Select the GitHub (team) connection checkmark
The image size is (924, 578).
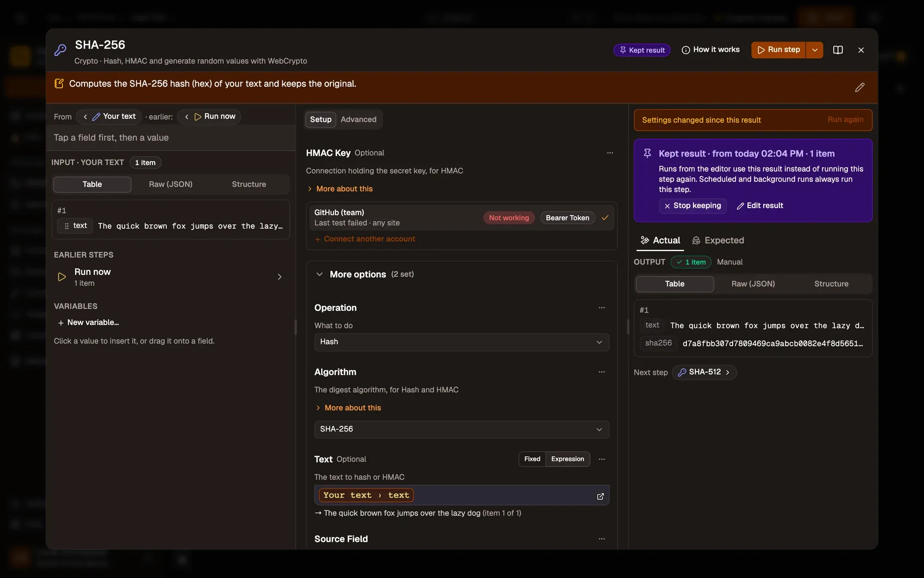pyautogui.click(x=605, y=217)
